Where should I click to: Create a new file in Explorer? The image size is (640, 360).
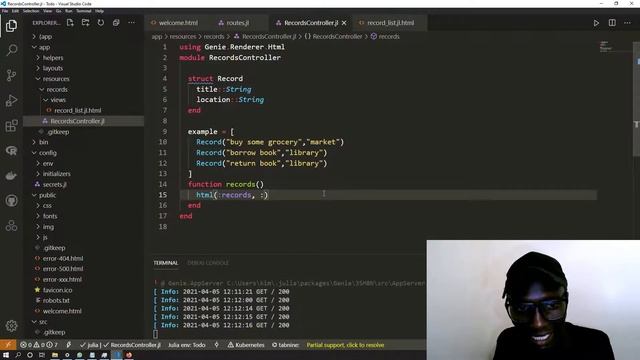pos(70,23)
